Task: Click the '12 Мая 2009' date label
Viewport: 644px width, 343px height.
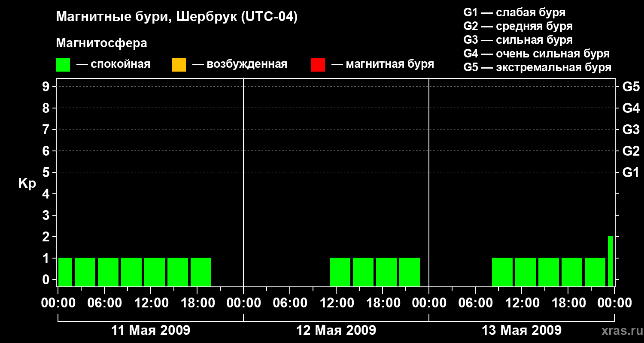Action: click(336, 331)
